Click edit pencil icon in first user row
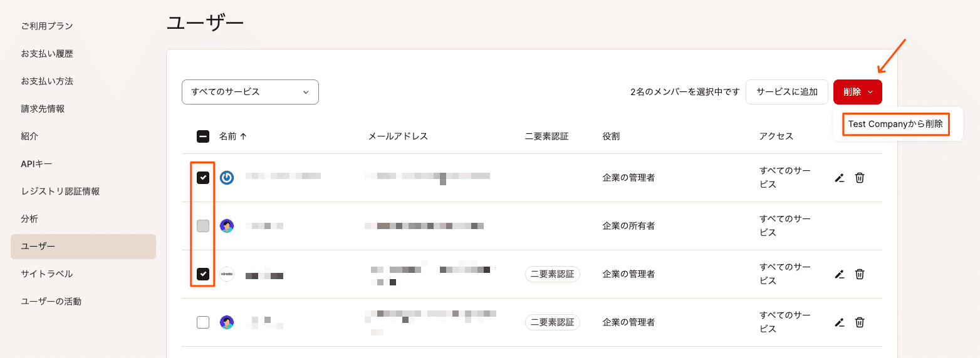 coord(840,178)
